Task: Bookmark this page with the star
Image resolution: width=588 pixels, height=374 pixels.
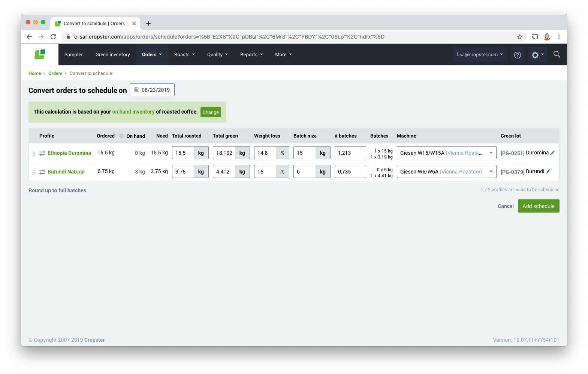Action: pyautogui.click(x=520, y=37)
